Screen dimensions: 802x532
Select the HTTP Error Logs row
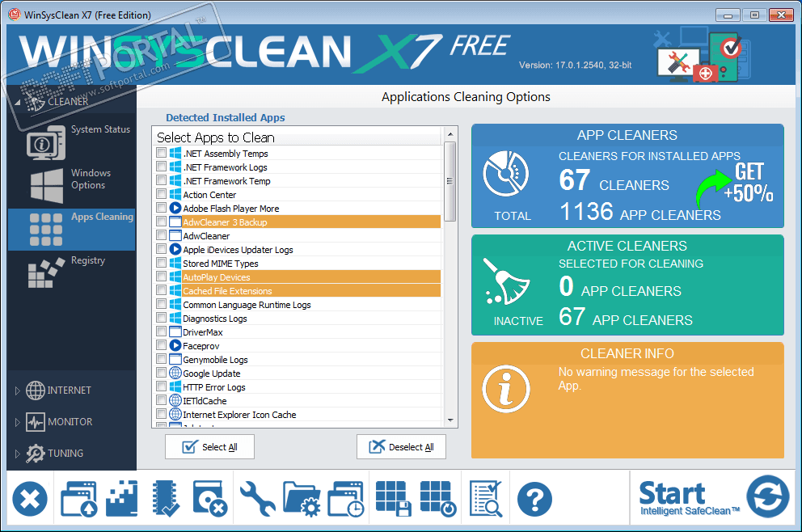298,386
